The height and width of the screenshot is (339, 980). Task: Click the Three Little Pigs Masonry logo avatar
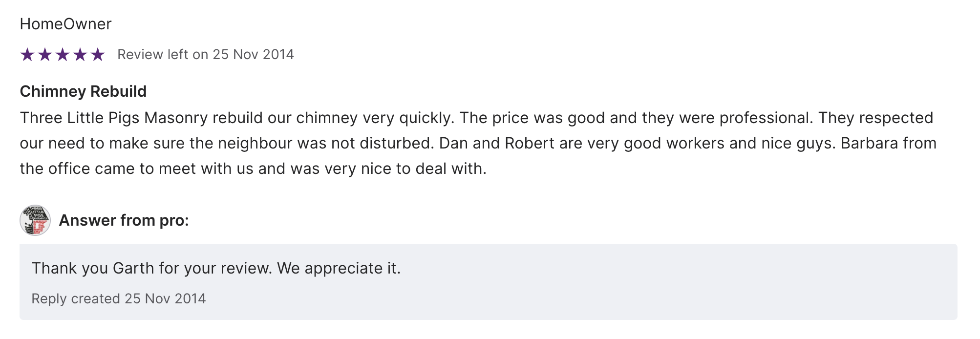pos(35,220)
